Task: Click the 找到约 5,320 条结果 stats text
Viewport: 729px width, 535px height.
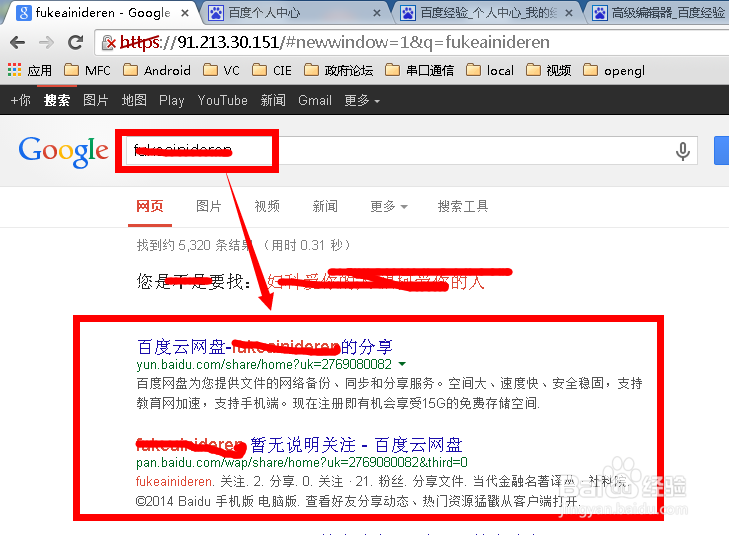Action: click(244, 245)
